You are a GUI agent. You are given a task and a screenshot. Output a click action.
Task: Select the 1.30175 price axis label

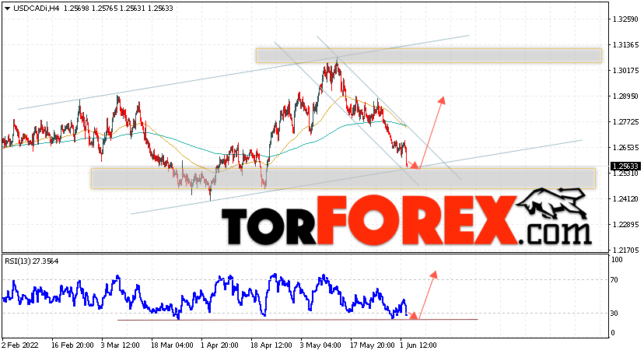tap(625, 70)
